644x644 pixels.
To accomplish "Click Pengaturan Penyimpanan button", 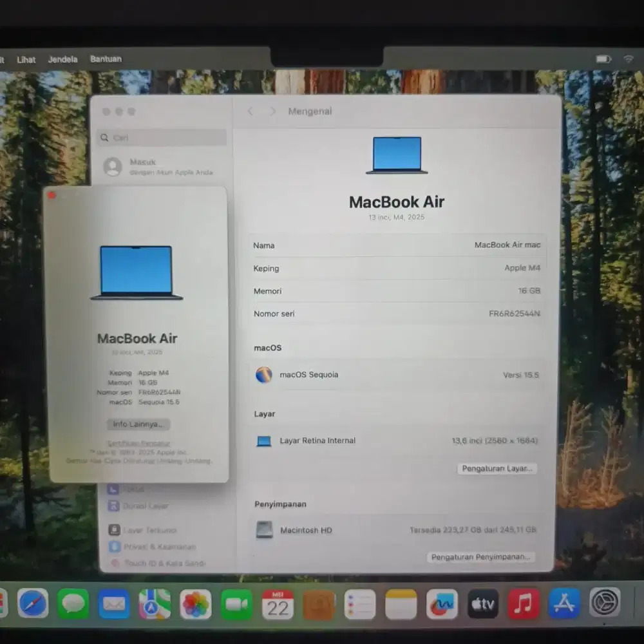I will click(480, 557).
